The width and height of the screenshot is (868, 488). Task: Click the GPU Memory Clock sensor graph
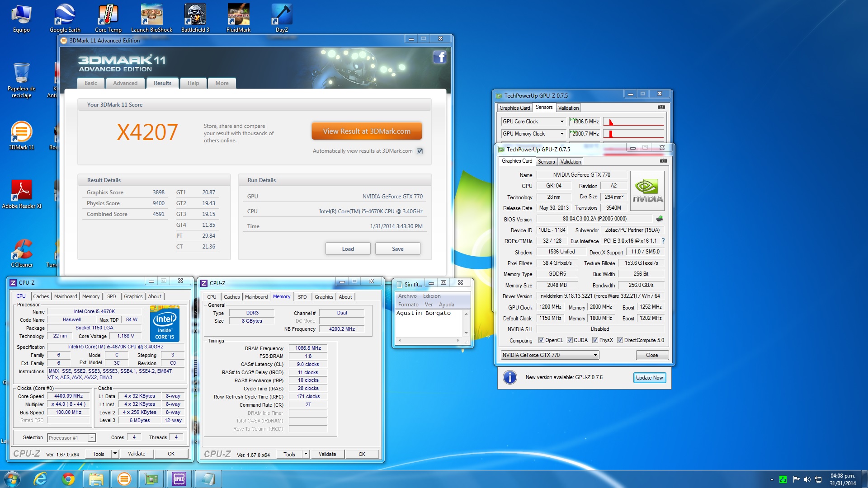(x=633, y=134)
